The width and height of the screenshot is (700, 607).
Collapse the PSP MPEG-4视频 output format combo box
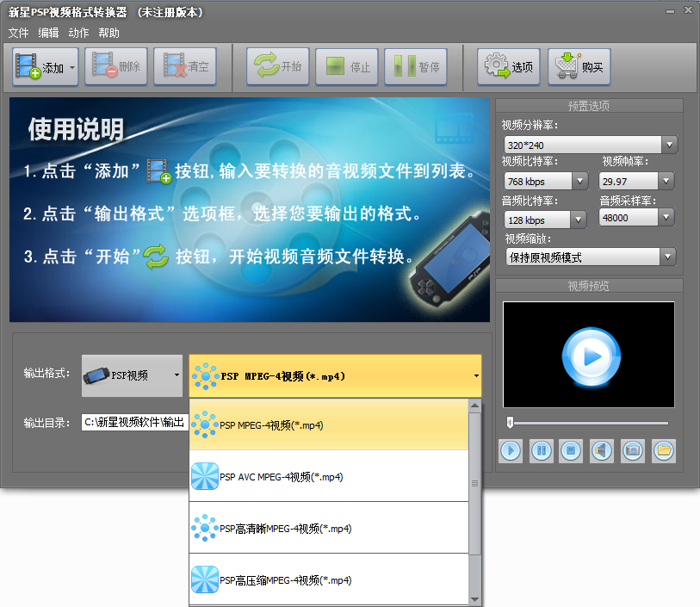pyautogui.click(x=335, y=375)
